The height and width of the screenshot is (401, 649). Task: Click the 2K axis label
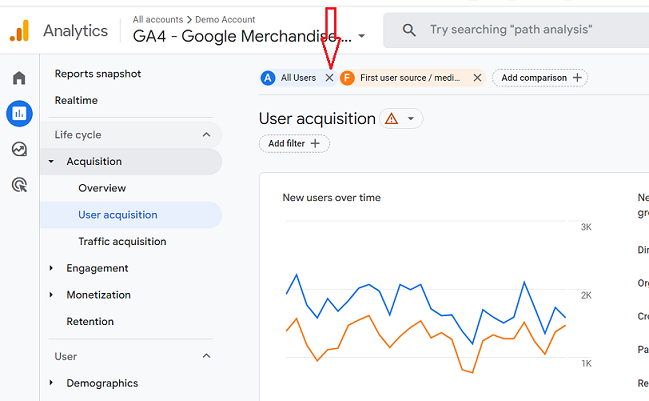click(x=586, y=295)
